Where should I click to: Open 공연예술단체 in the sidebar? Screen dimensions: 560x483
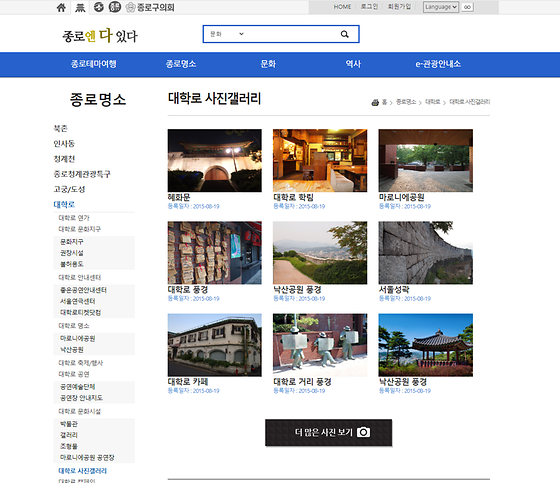pos(78,387)
